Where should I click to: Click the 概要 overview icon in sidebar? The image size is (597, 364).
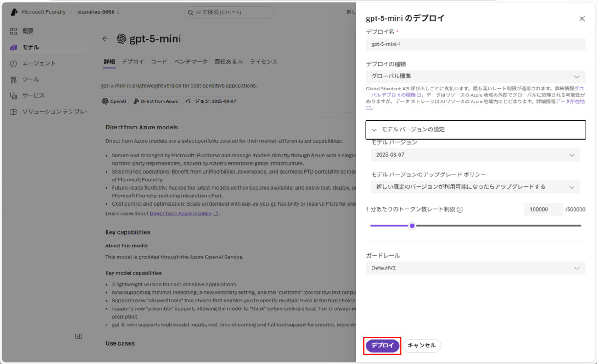pos(13,31)
